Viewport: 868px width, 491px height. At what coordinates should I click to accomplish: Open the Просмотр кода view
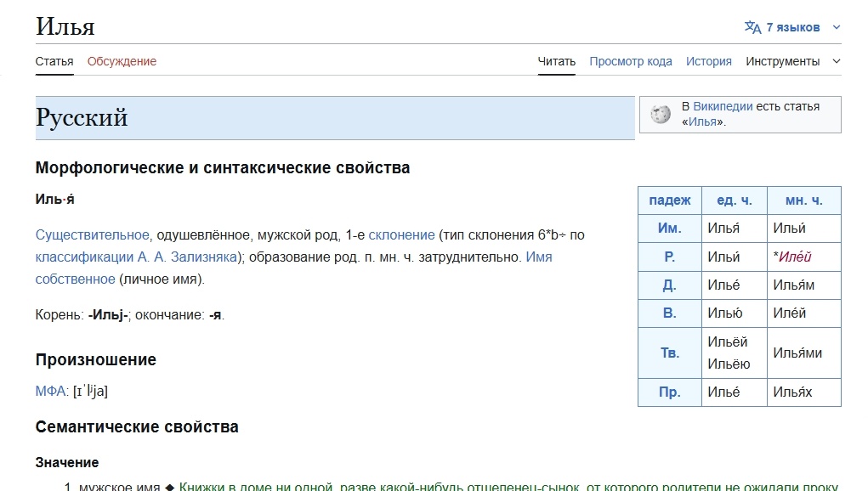coord(631,61)
